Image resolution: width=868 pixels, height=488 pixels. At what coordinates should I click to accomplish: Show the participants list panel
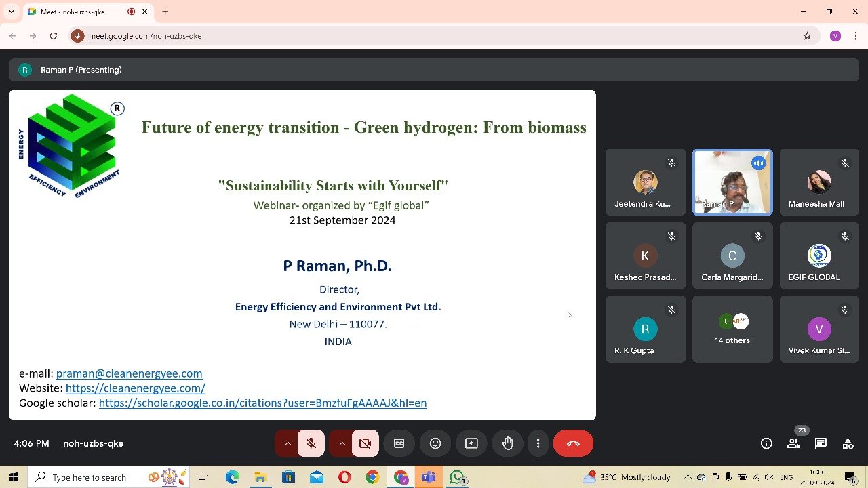pos(793,443)
